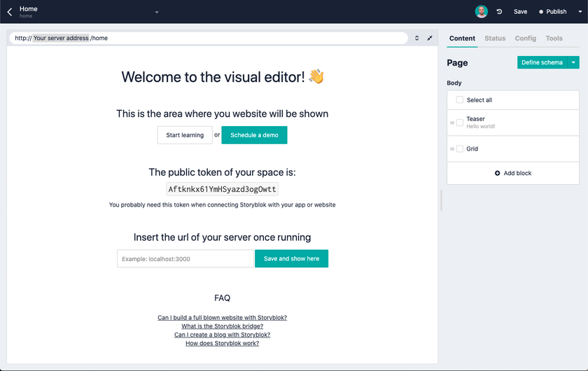Click the Publish button

coord(553,12)
